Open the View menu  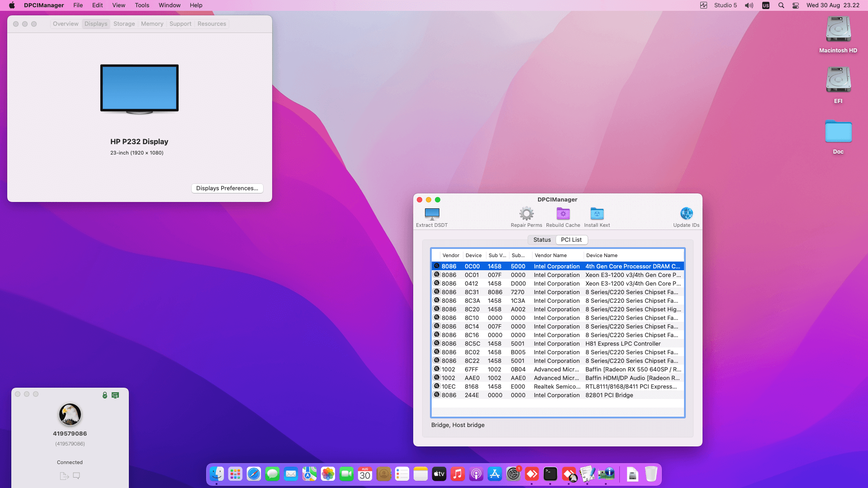point(119,5)
